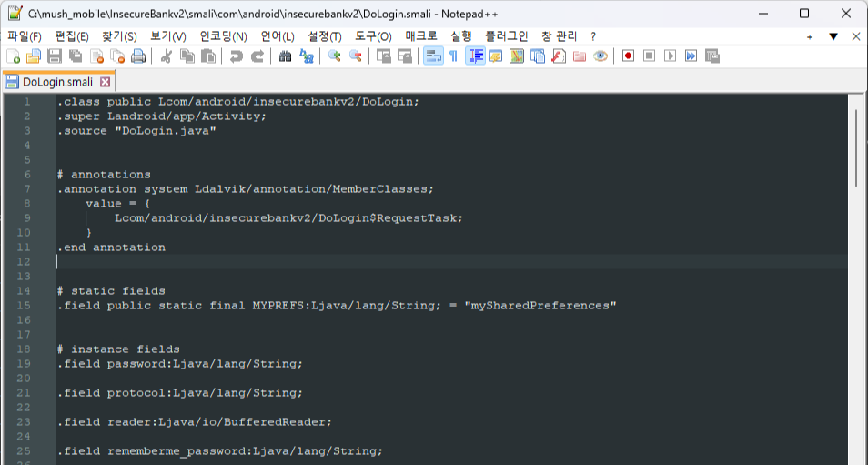Click the Stop recording macro button
The width and height of the screenshot is (868, 465).
click(x=650, y=56)
